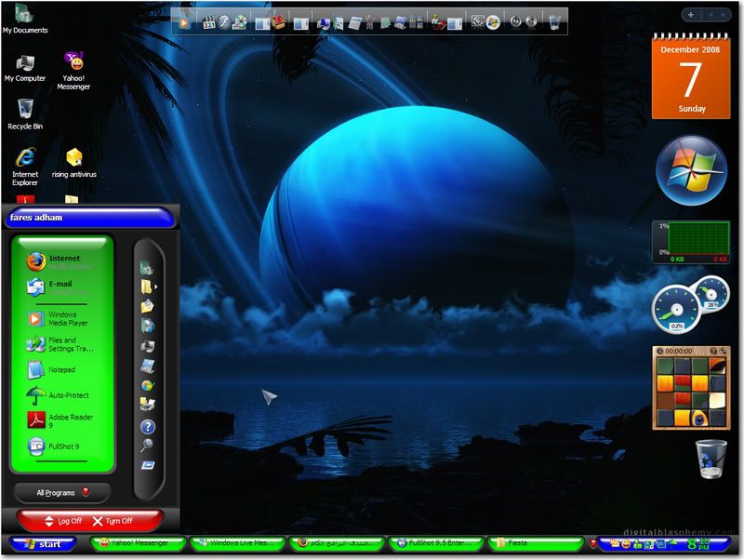Open Recycle Bin on desktop

25,110
